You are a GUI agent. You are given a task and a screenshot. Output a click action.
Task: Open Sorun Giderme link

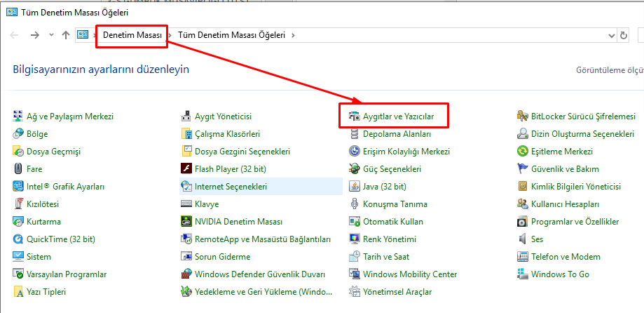pyautogui.click(x=223, y=257)
